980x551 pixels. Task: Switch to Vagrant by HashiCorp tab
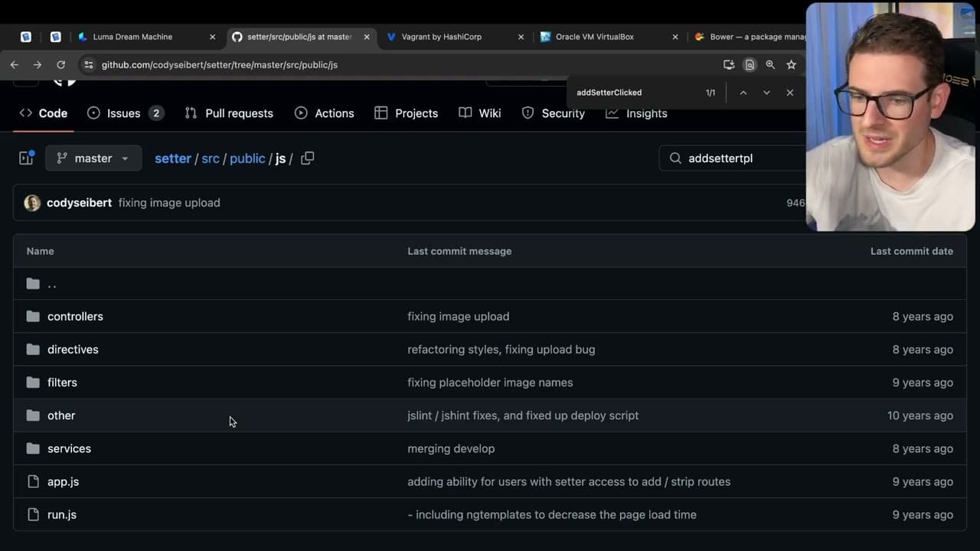455,37
